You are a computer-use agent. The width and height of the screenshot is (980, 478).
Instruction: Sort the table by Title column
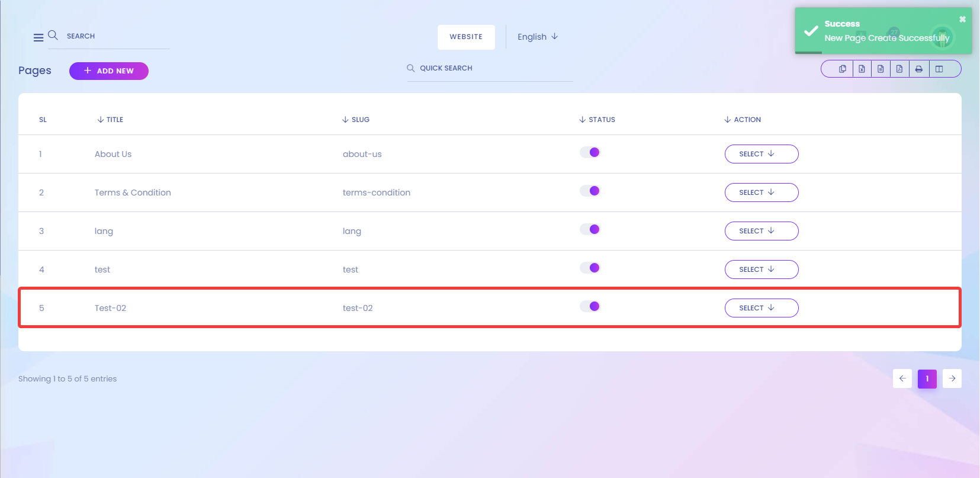pyautogui.click(x=110, y=120)
